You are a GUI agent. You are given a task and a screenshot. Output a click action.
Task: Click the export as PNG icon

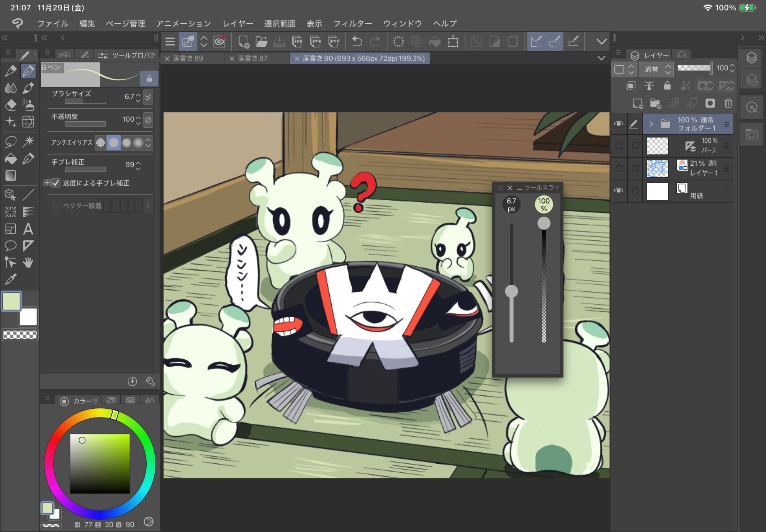coord(316,41)
